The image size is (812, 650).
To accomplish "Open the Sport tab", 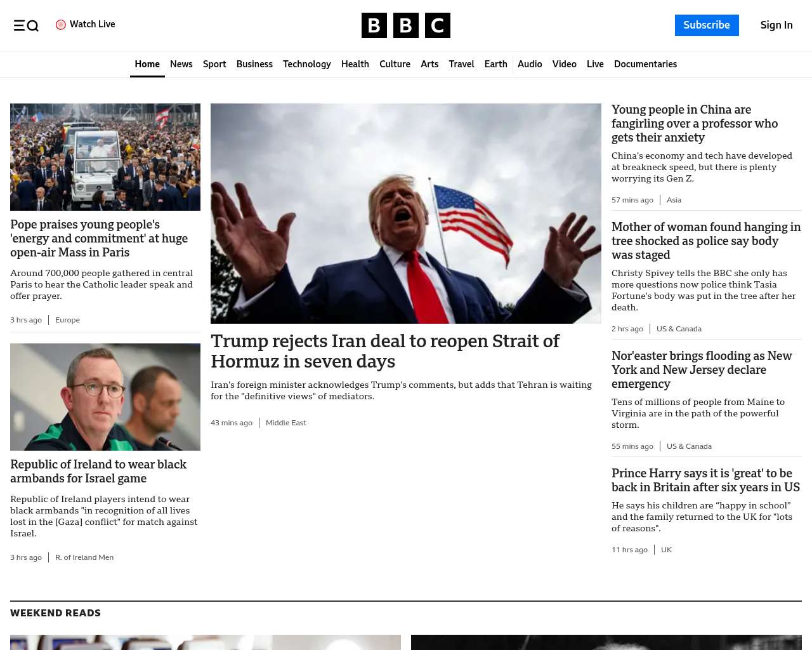I will [214, 64].
